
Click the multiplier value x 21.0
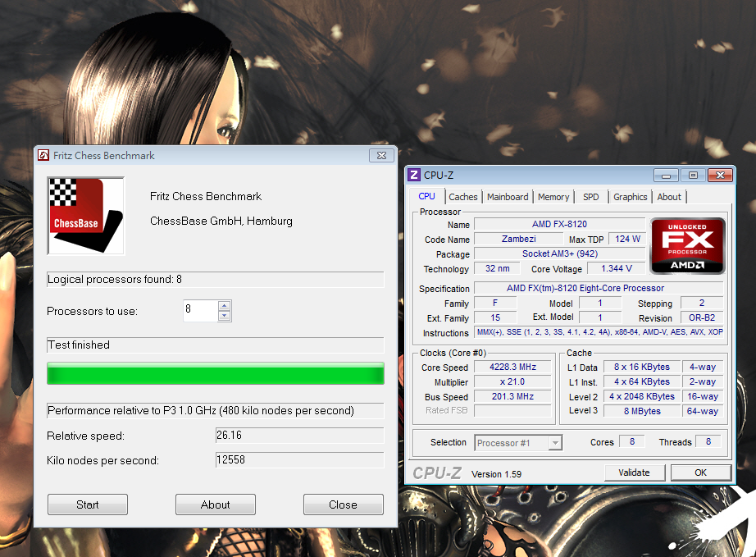[512, 382]
